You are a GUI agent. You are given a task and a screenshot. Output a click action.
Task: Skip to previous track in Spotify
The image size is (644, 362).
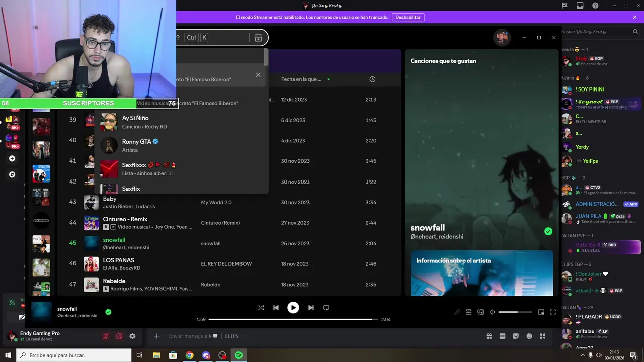click(x=276, y=308)
